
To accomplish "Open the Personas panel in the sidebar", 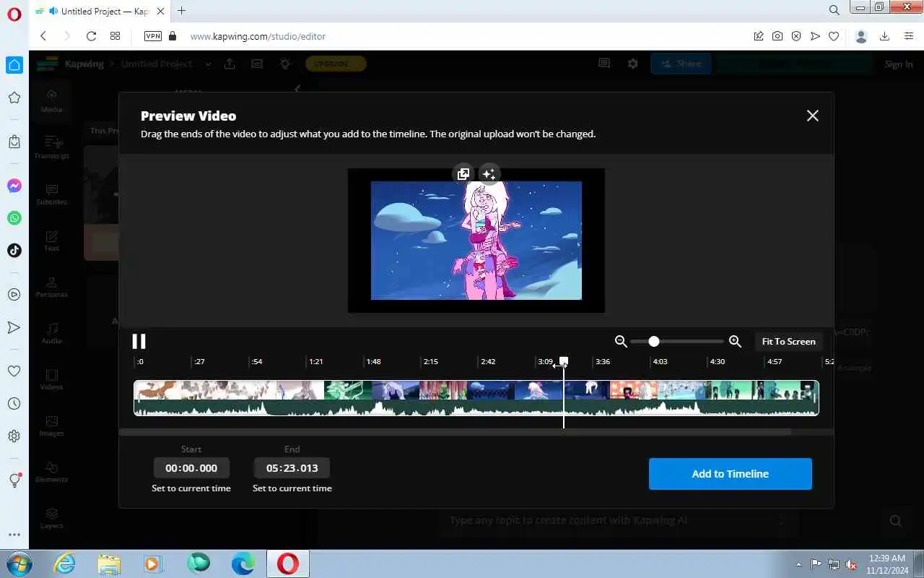I will click(51, 285).
